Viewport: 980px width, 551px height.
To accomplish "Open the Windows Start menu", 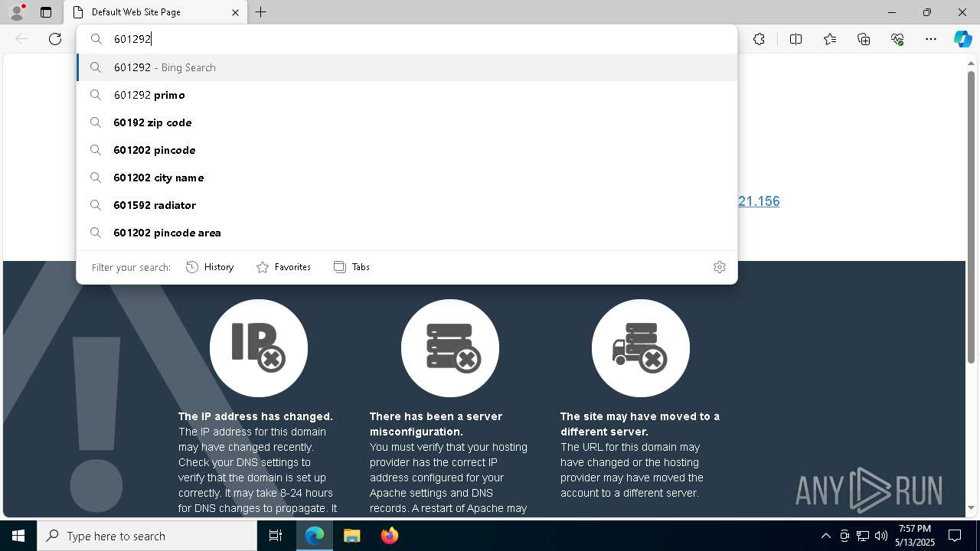I will [x=18, y=536].
